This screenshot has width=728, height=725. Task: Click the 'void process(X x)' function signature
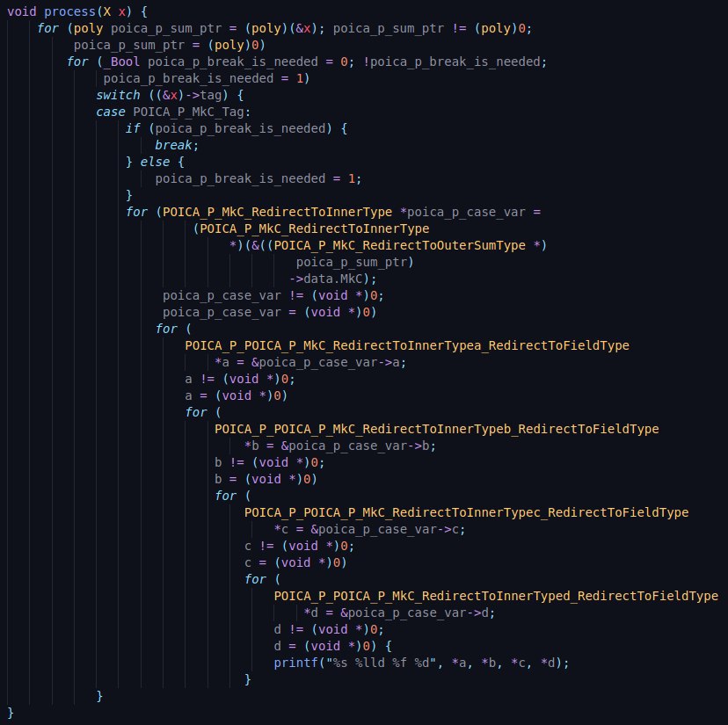pos(70,11)
